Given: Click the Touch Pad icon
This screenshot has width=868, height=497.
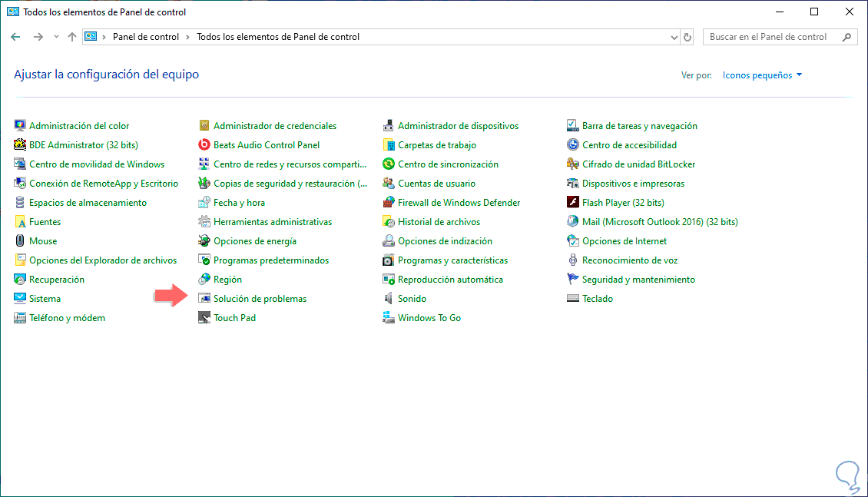Looking at the screenshot, I should [204, 318].
